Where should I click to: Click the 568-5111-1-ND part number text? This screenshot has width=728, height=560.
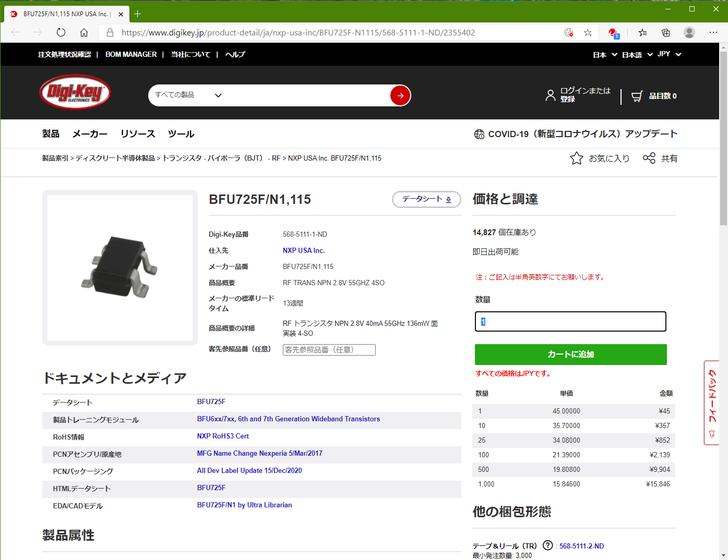click(x=305, y=234)
